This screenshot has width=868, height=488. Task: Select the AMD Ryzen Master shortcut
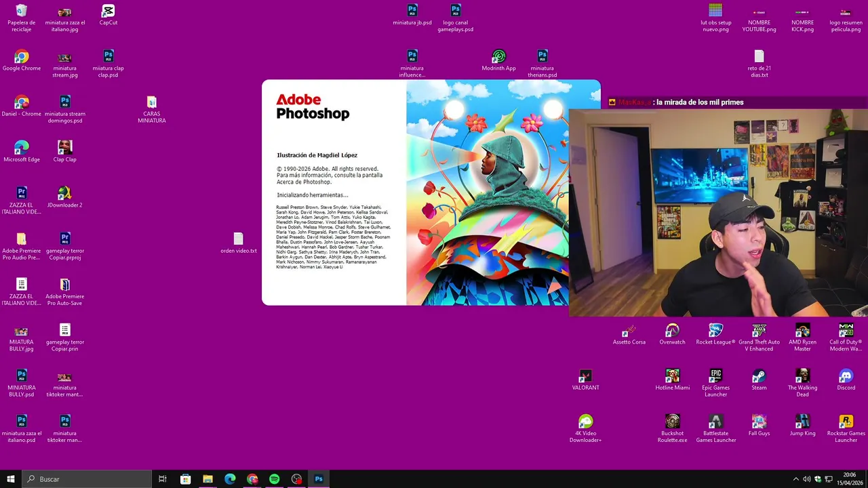point(803,338)
